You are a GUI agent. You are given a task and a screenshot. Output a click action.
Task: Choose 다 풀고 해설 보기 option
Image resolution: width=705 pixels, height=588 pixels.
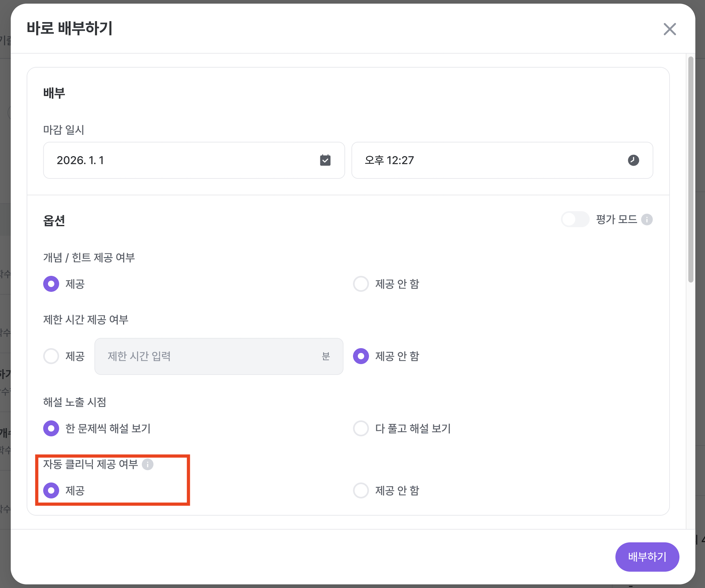(361, 428)
